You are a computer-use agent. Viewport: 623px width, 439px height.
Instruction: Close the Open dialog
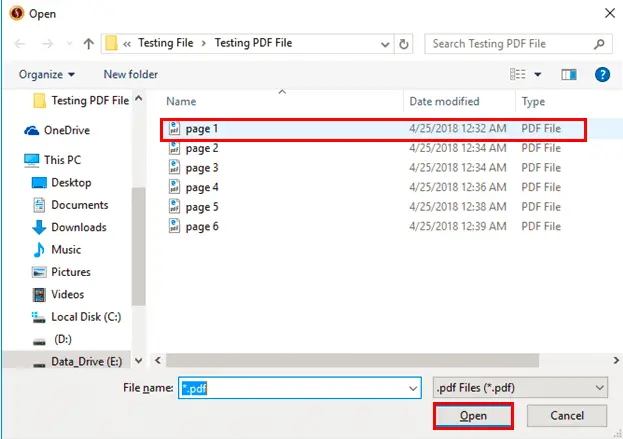pos(609,13)
